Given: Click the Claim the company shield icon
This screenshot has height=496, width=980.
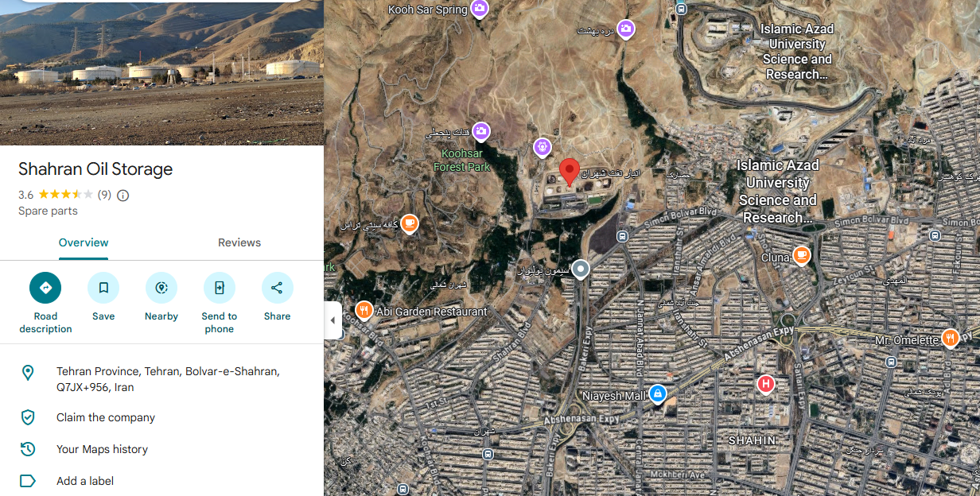Looking at the screenshot, I should [x=28, y=417].
